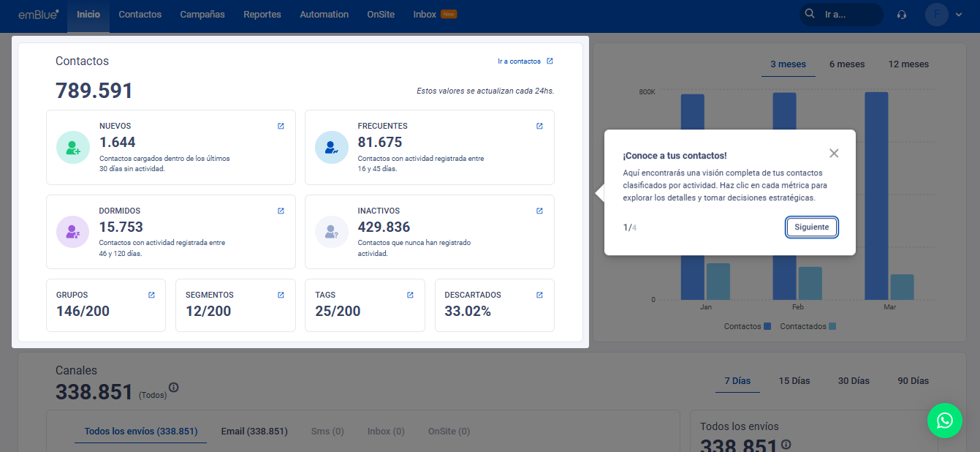Click the user avatar F

937,15
